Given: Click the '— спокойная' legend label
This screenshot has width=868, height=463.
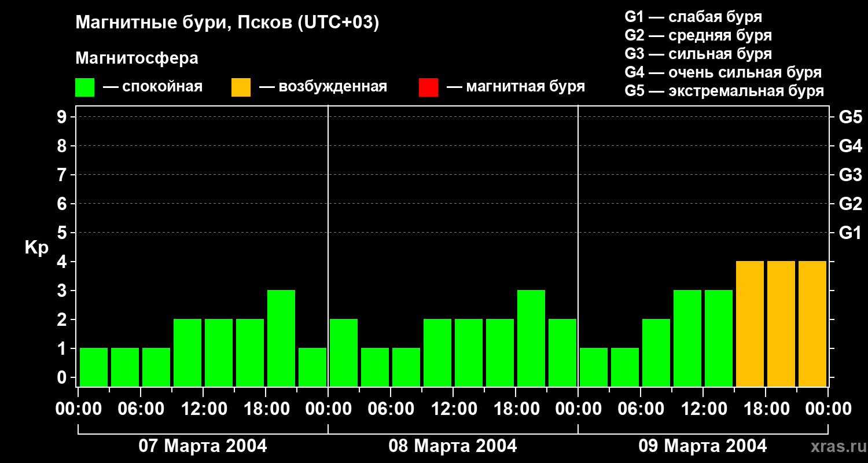Looking at the screenshot, I should 153,87.
